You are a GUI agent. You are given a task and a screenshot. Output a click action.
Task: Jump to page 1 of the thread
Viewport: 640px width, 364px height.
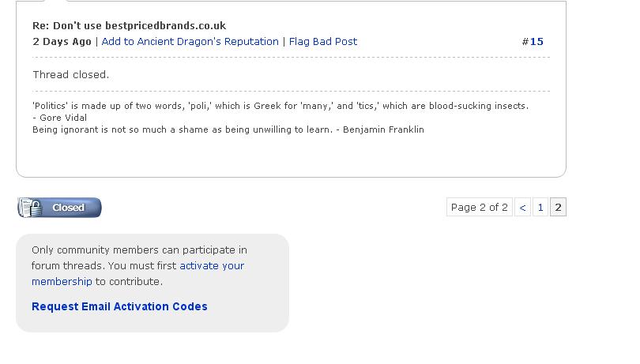pos(540,208)
